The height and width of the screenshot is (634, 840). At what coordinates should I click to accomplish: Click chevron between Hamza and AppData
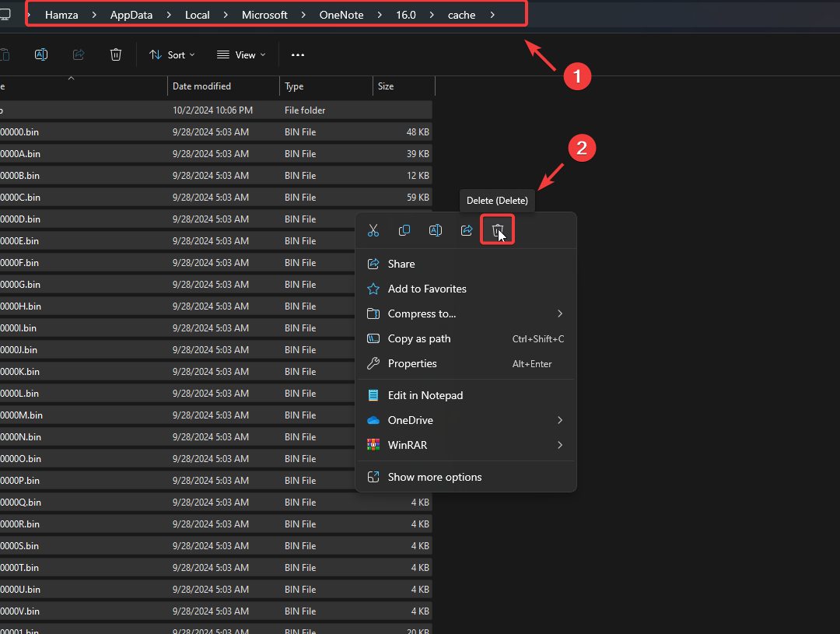click(94, 15)
